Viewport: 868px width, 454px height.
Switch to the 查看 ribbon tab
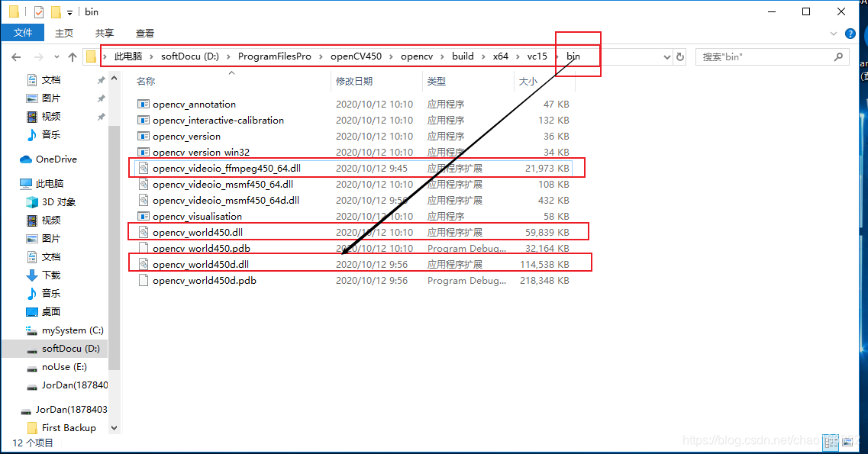pos(144,33)
